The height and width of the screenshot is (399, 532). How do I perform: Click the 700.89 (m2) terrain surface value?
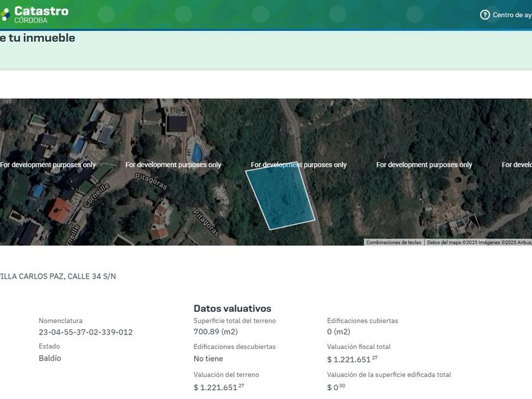(215, 332)
